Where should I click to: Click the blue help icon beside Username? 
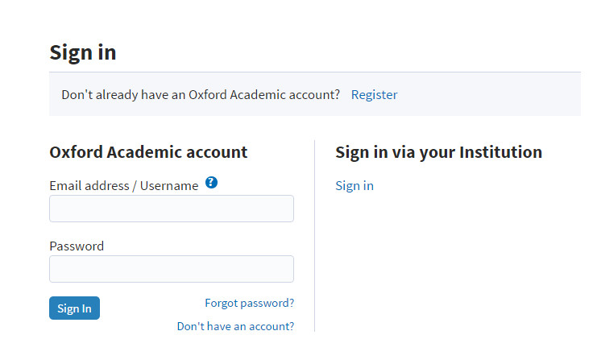coord(211,182)
